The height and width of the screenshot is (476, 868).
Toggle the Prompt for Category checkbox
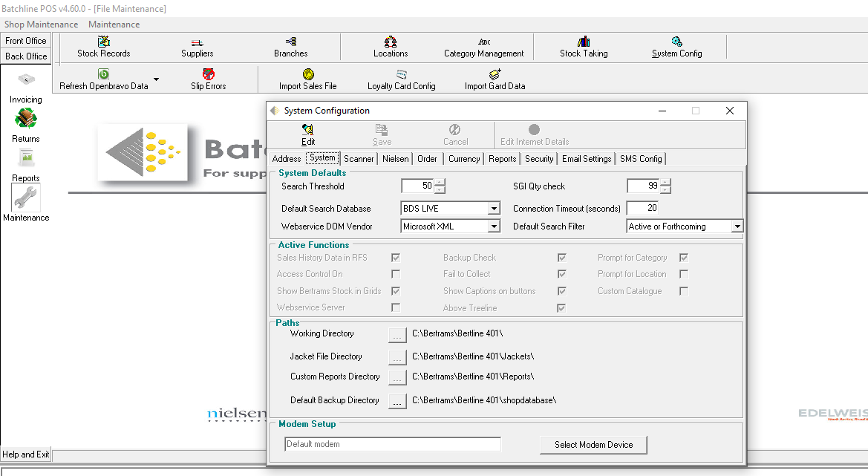pyautogui.click(x=684, y=258)
